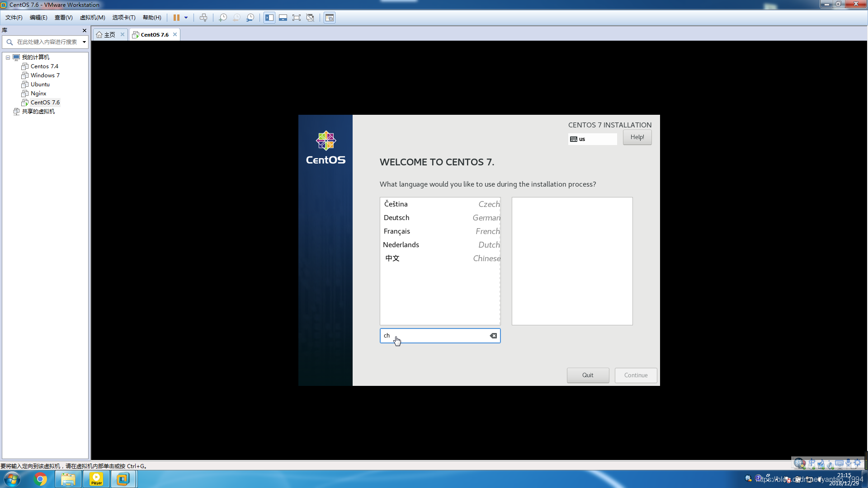Open the power options dropdown arrow next to pause
Screen dimensions: 868x488
(x=186, y=18)
